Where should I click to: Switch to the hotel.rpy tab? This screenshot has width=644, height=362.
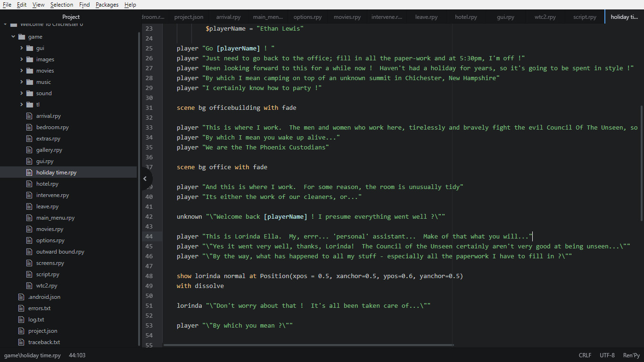coord(466,16)
